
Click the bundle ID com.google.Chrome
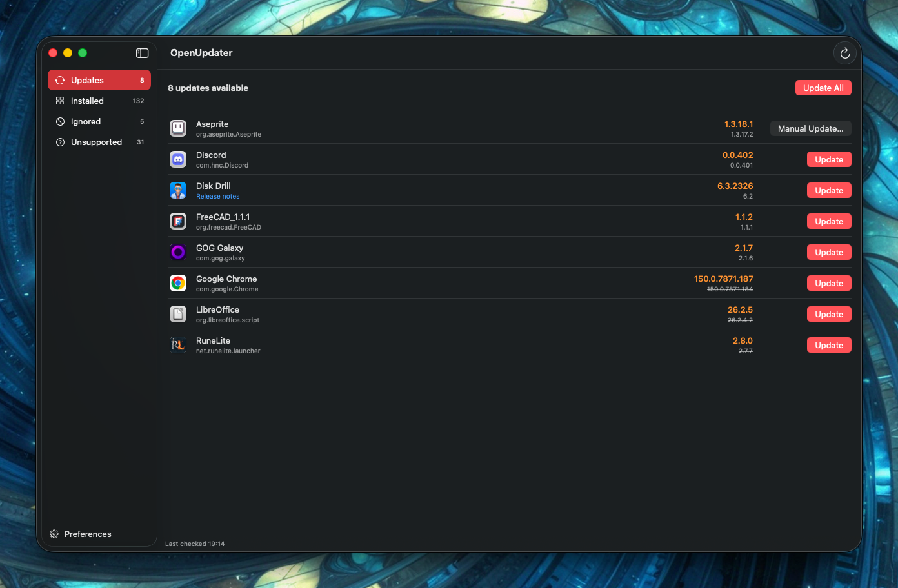tap(227, 289)
